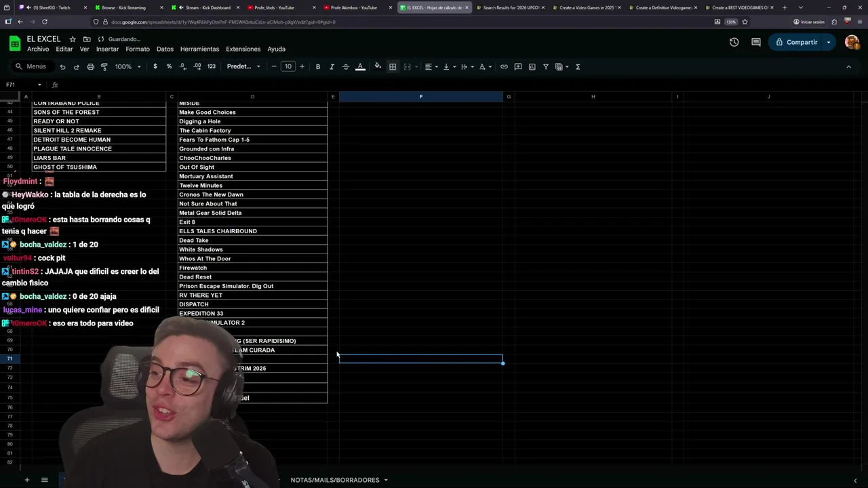Open the Ayuda menu
The image size is (868, 488).
pyautogui.click(x=276, y=49)
